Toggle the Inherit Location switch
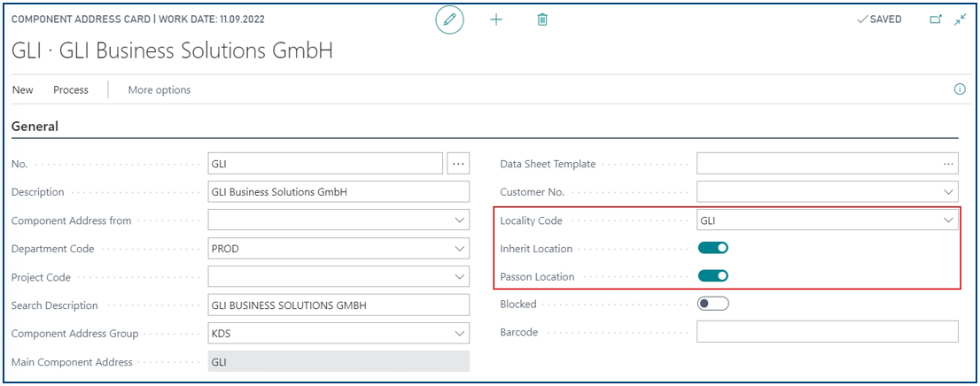 click(x=713, y=248)
